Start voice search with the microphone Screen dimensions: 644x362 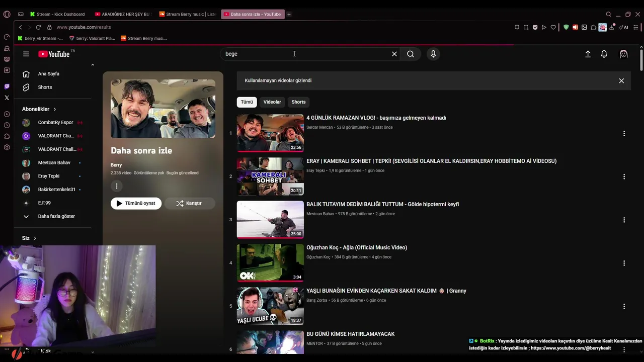(433, 54)
